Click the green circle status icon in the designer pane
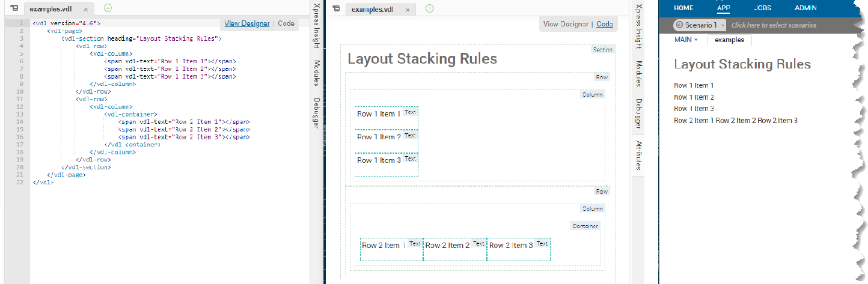The height and width of the screenshot is (284, 868). 430,8
